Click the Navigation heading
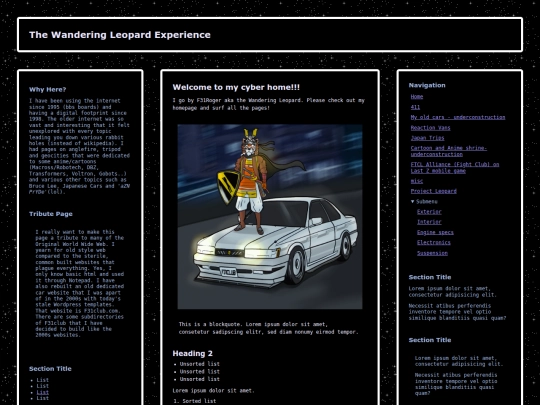 point(427,85)
